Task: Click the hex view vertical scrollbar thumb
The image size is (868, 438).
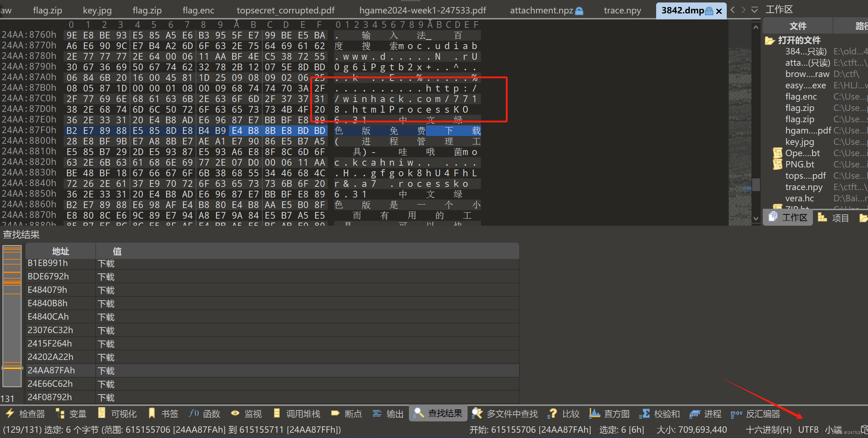Action: point(756,184)
